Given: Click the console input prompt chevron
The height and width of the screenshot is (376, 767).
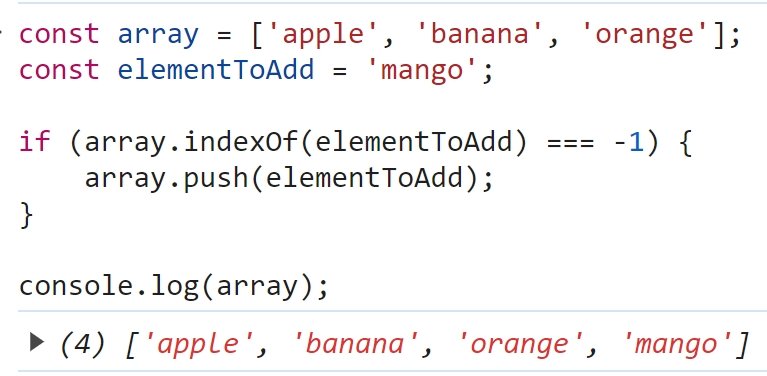Looking at the screenshot, I should (x=1, y=33).
